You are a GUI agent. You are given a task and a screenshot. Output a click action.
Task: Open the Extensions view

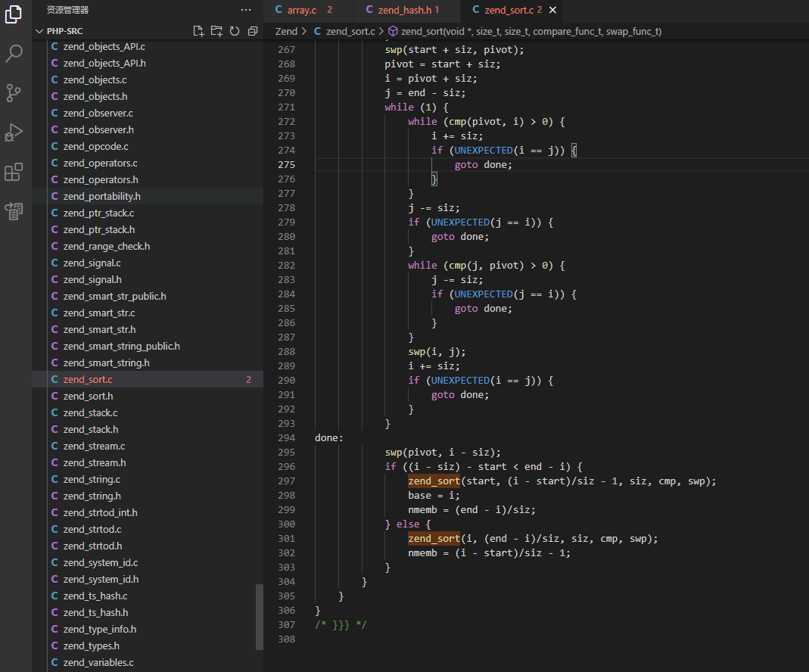point(14,173)
